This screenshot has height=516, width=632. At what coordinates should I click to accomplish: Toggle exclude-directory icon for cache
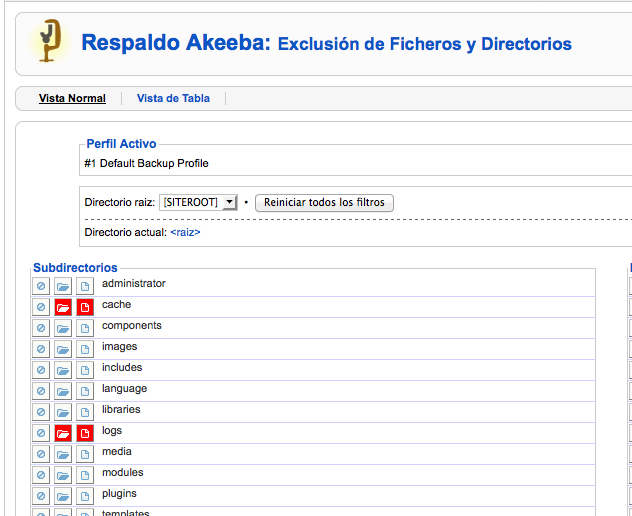tap(41, 307)
